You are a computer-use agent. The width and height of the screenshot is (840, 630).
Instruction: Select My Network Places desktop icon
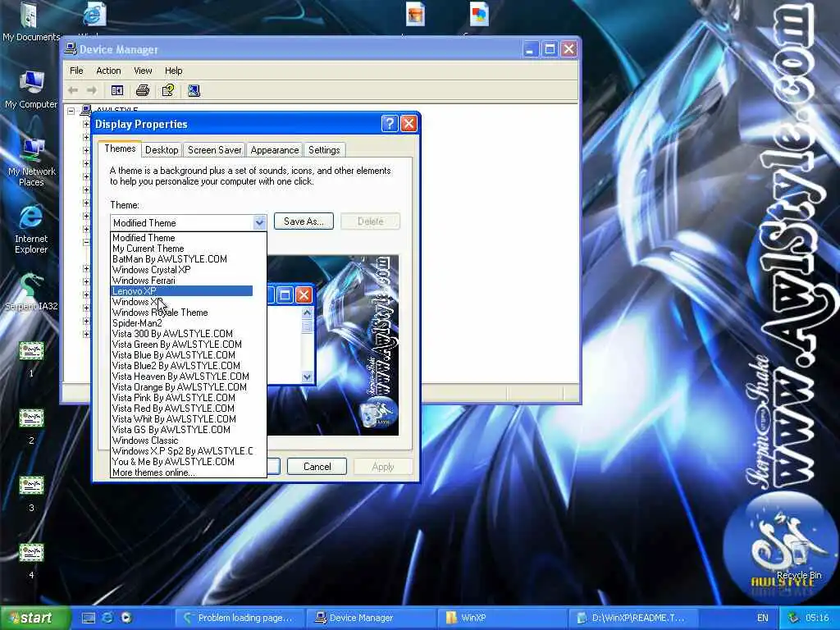32,162
